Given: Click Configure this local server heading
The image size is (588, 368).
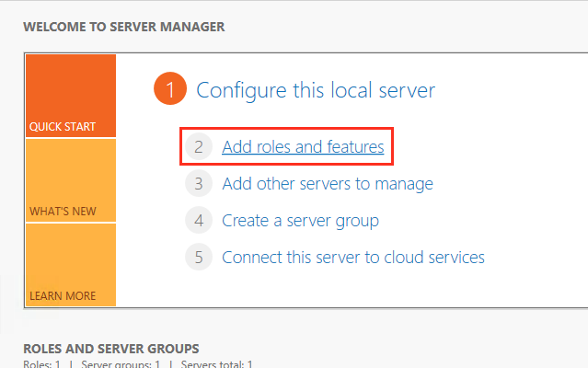Looking at the screenshot, I should (x=316, y=90).
